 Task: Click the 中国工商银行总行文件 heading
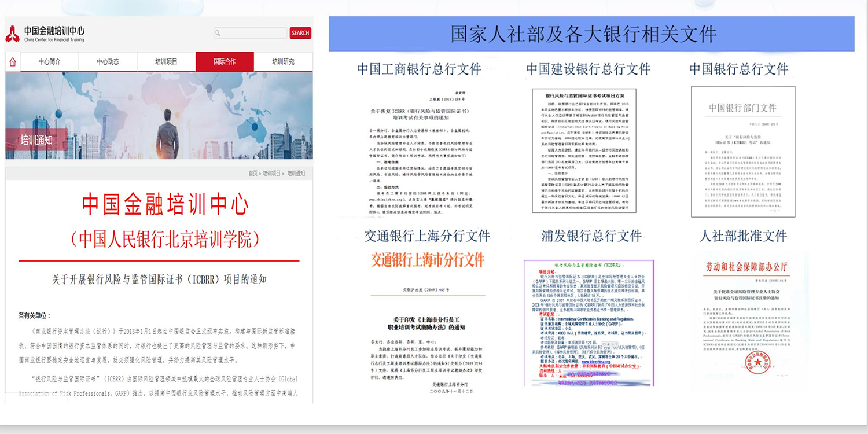(419, 69)
